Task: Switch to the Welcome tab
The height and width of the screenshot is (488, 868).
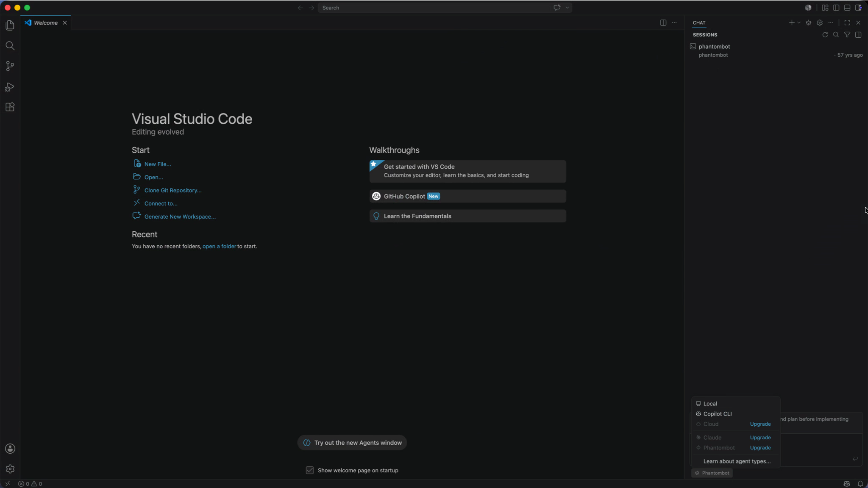Action: pyautogui.click(x=45, y=23)
